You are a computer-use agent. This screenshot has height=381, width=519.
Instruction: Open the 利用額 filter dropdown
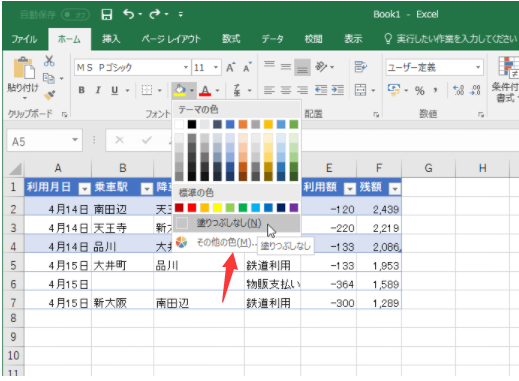(x=349, y=189)
